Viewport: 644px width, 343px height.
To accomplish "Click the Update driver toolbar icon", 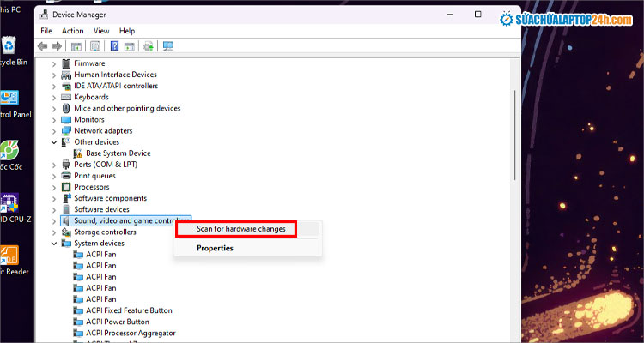I will (149, 46).
